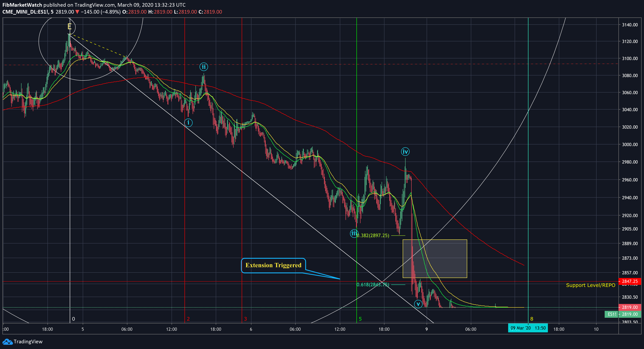Image resolution: width=644 pixels, height=349 pixels.
Task: Click the 0.618(2843.75) Fibonacci label
Action: [373, 284]
